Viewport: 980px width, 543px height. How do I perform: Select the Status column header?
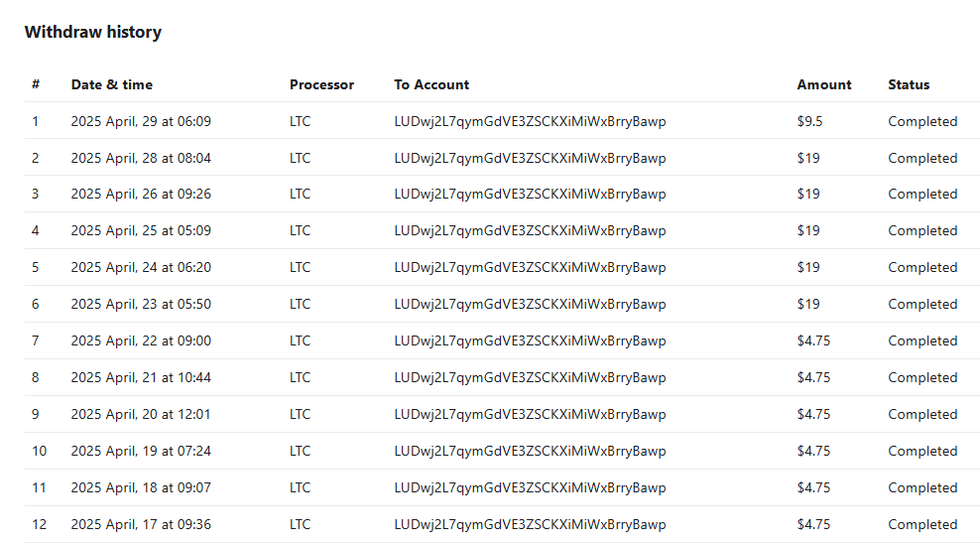[909, 84]
